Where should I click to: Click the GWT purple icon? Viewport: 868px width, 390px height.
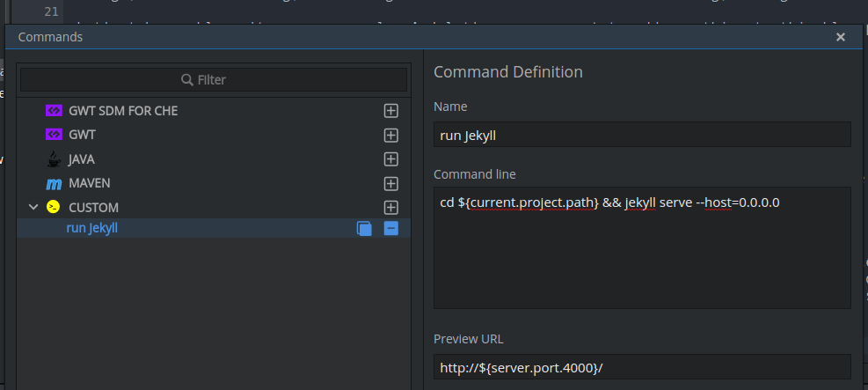click(54, 135)
